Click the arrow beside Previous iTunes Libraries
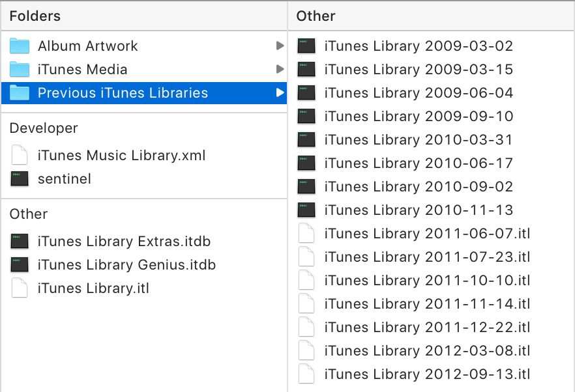This screenshot has width=575, height=392. click(x=280, y=92)
